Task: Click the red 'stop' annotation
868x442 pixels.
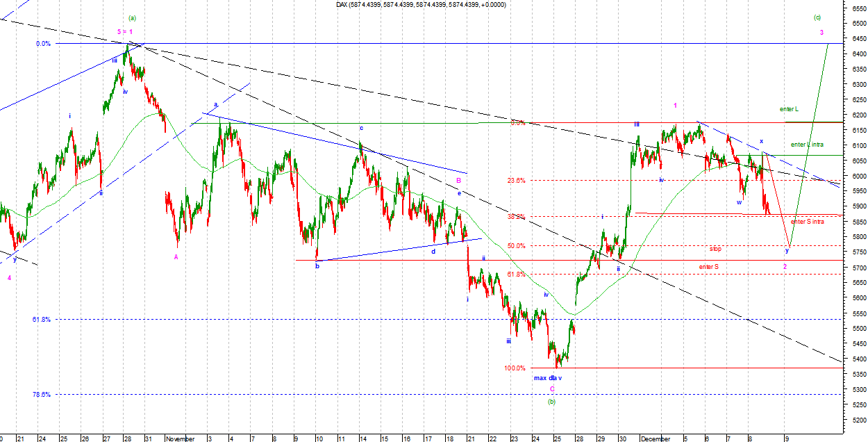Action: tap(715, 248)
